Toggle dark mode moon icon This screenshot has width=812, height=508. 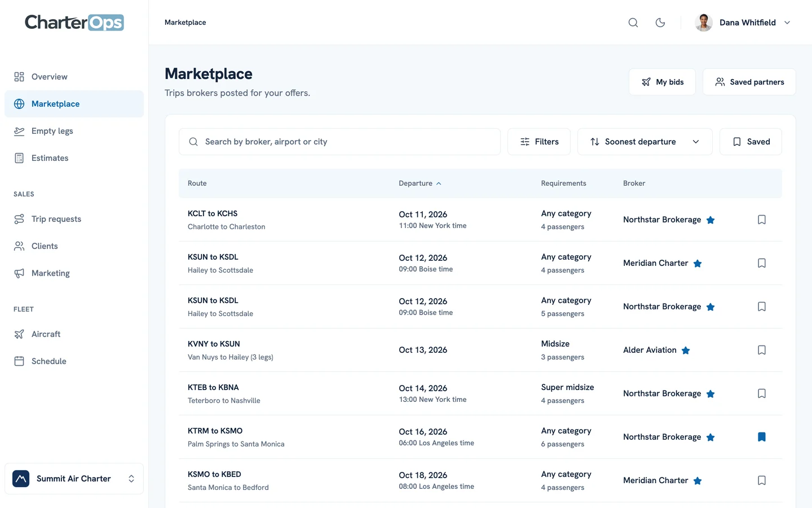[x=660, y=23]
